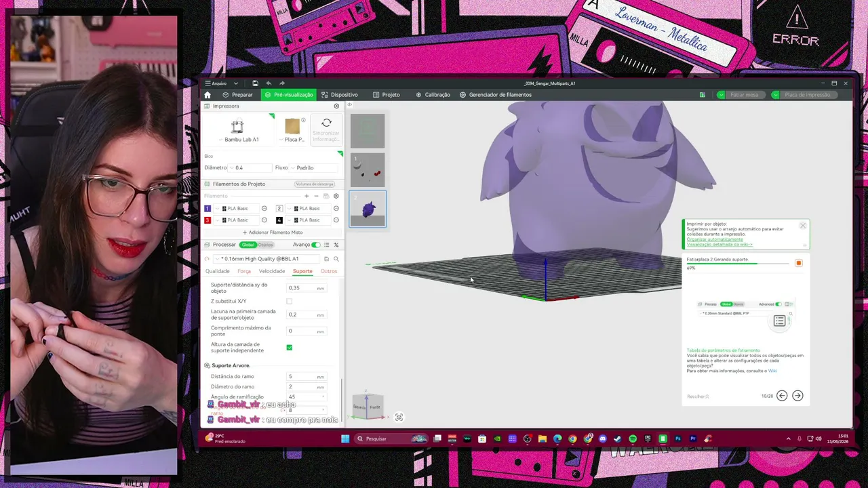
Task: Switch to the Projeto tab
Action: (x=386, y=95)
